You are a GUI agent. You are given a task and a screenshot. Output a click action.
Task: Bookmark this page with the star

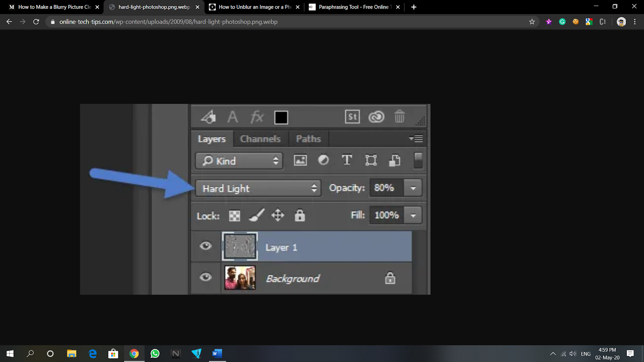532,22
